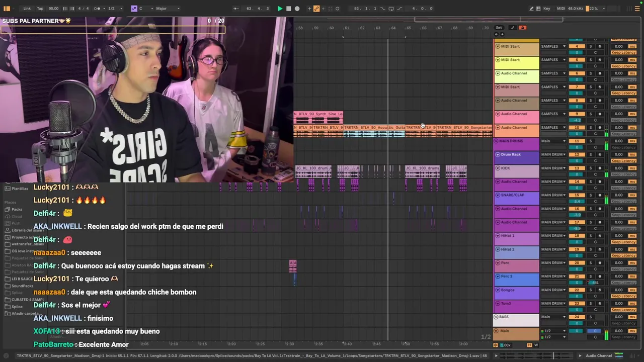Unfold the BASS group track
The width and height of the screenshot is (644, 362).
point(497,317)
